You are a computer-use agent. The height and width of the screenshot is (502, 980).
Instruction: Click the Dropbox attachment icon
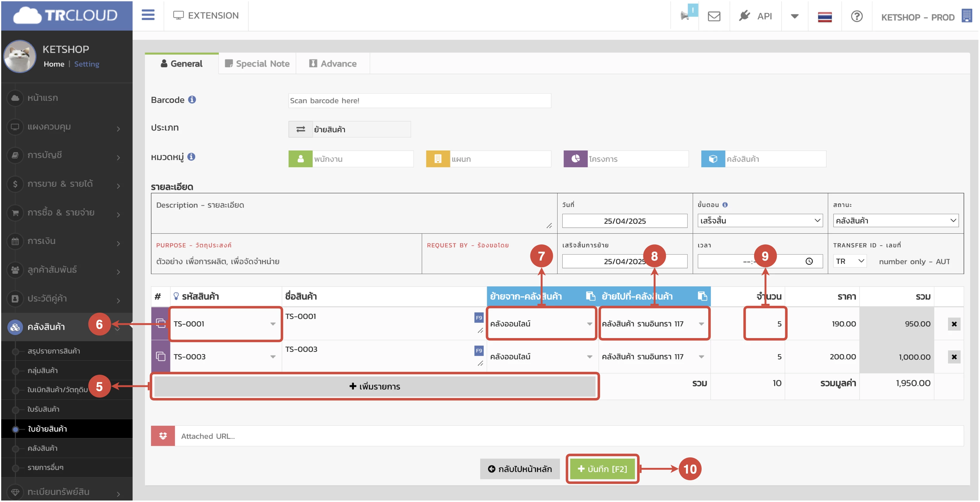[x=163, y=436]
